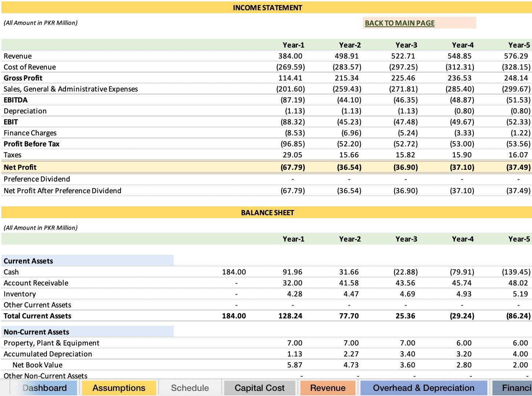Click Year-4 Total Current Assets (29.24)
The image size is (532, 396).
pos(462,316)
